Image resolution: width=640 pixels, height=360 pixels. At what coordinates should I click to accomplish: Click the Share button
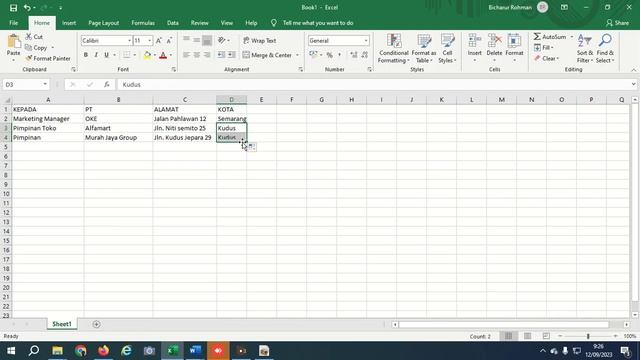pos(618,23)
